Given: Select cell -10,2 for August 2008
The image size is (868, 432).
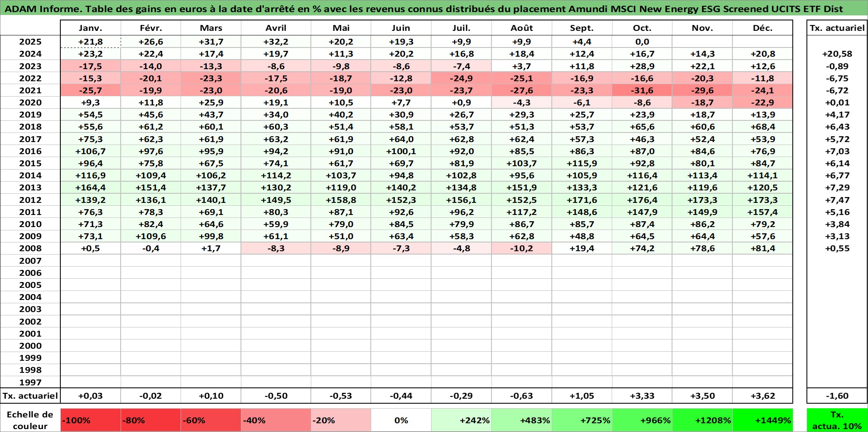Looking at the screenshot, I should pos(522,248).
